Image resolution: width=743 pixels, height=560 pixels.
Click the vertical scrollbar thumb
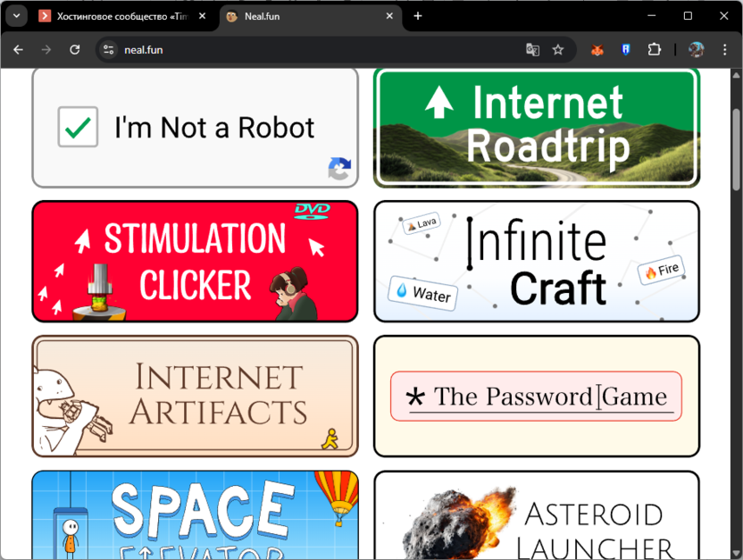[736, 149]
